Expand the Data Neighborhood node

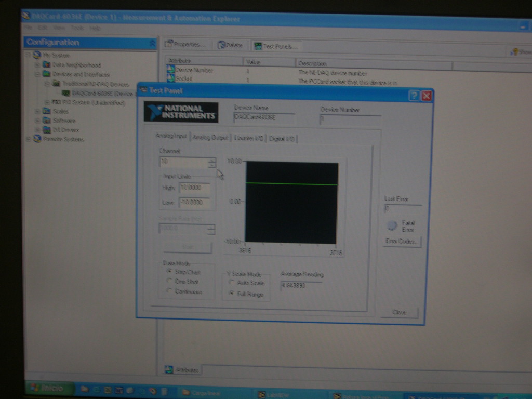(37, 64)
